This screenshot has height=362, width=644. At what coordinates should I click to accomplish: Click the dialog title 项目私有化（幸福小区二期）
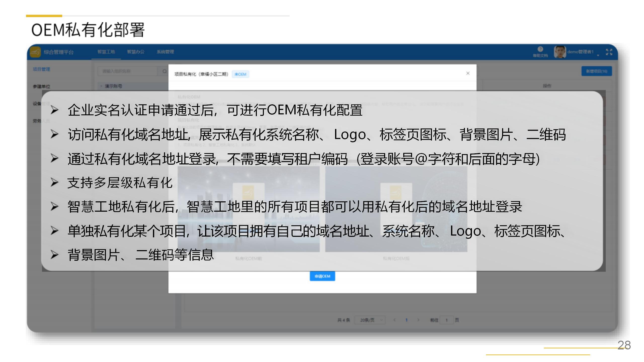click(201, 74)
